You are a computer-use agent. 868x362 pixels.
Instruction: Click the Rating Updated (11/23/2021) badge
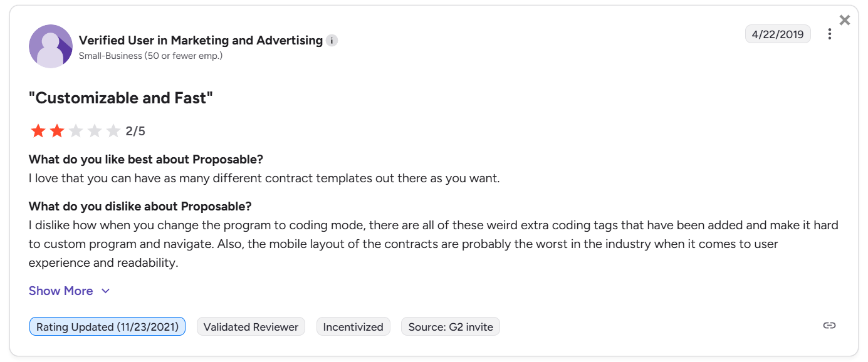click(107, 326)
